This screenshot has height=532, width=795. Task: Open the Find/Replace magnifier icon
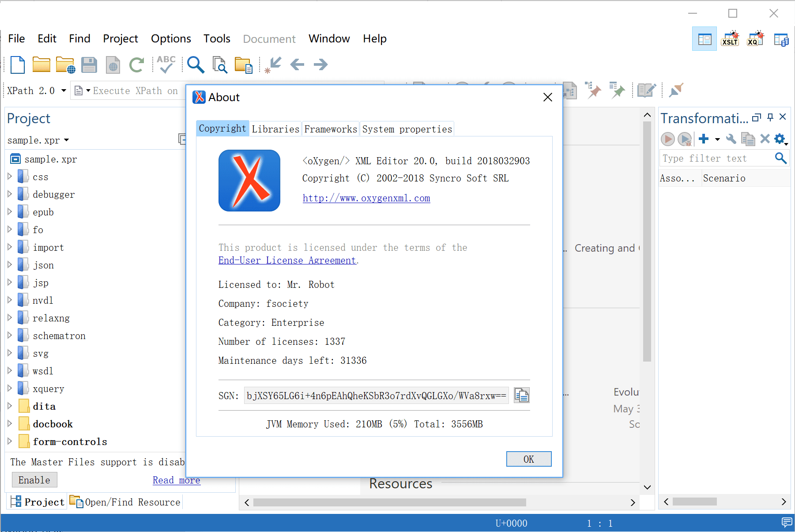(196, 65)
